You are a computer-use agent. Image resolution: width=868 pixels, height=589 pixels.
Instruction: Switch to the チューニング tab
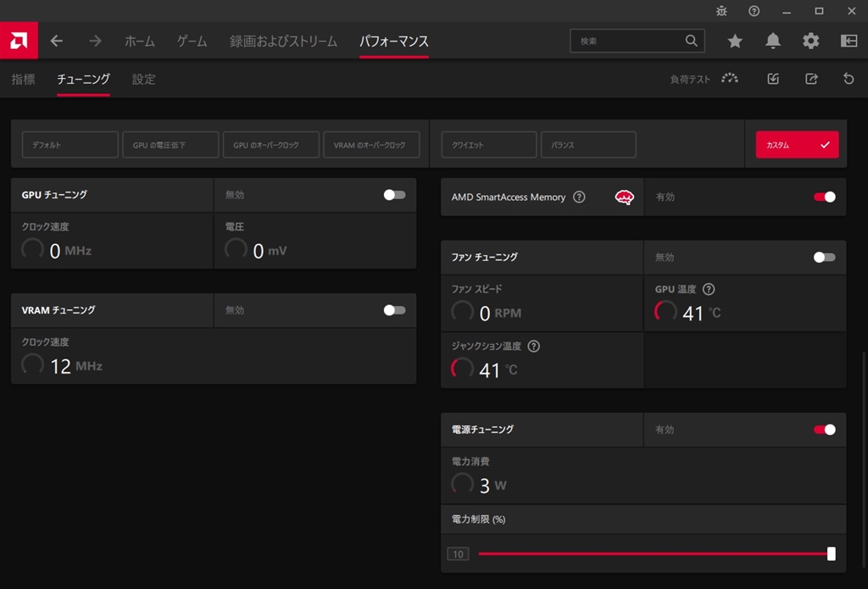pyautogui.click(x=84, y=79)
